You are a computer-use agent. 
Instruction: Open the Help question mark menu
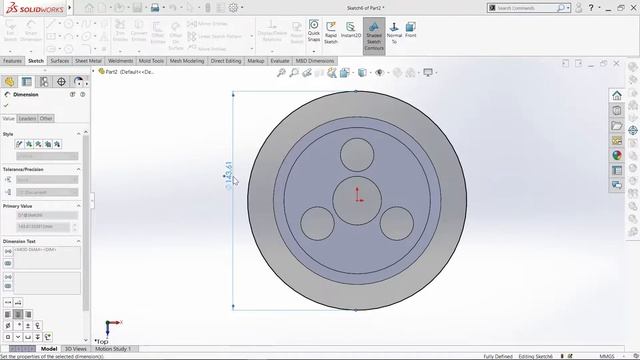(591, 7)
